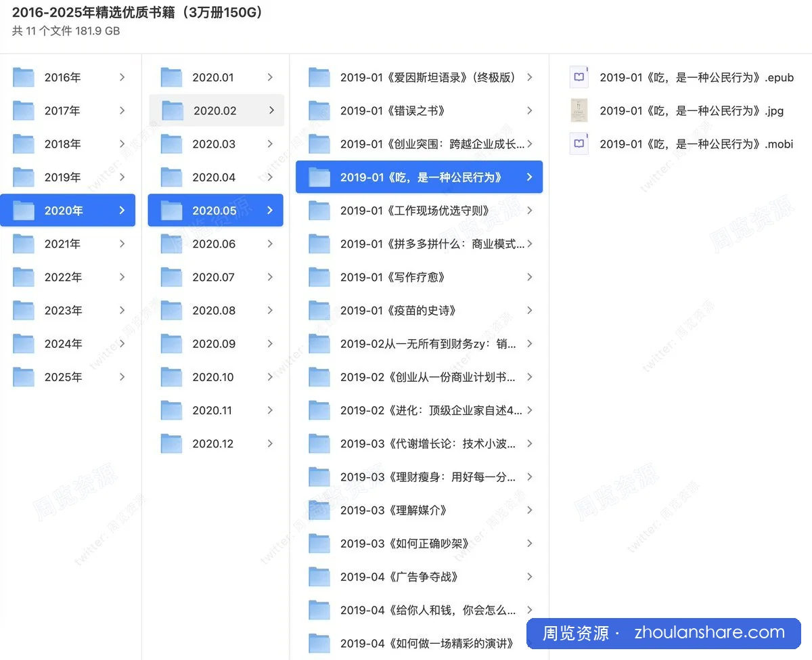Click folder icon of 《广告争夺战》
Viewport: 812px width, 660px height.
[319, 577]
